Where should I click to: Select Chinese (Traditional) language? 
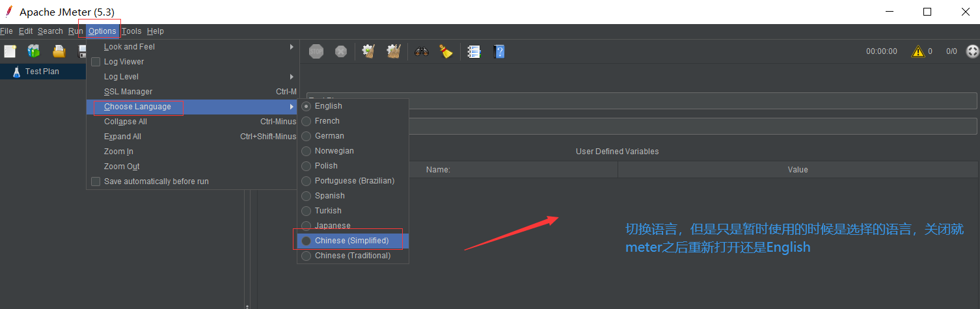coord(353,256)
